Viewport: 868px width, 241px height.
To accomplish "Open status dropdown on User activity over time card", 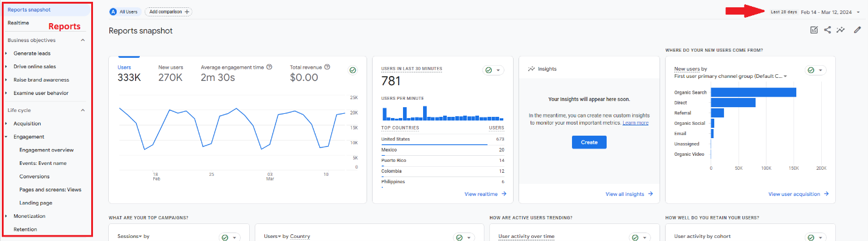I will pyautogui.click(x=640, y=237).
